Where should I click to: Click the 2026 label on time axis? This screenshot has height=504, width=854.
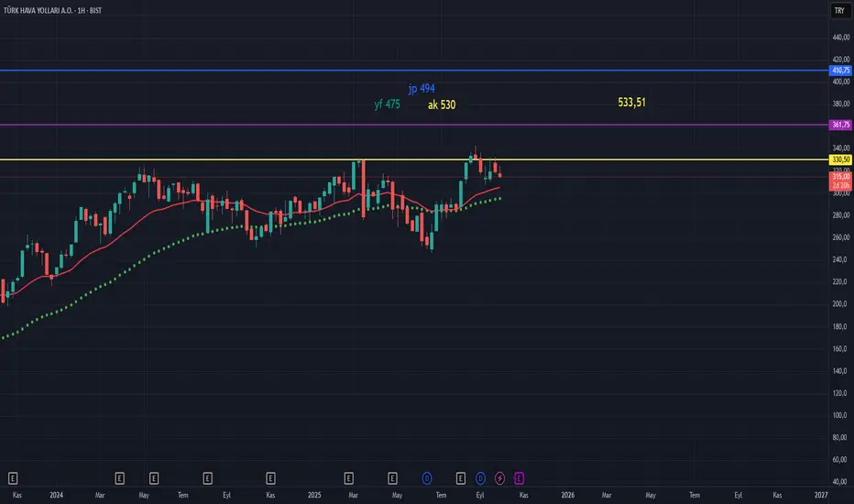tap(567, 495)
